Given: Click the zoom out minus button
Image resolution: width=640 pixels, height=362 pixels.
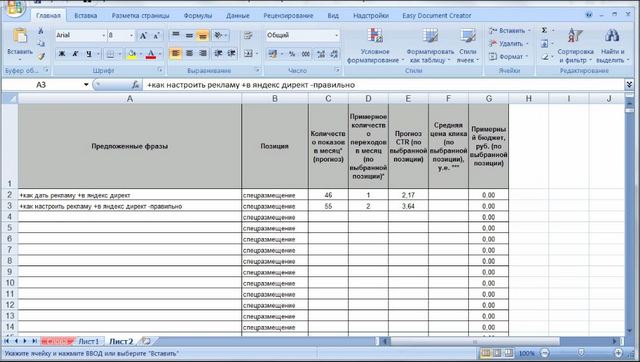Looking at the screenshot, I should [x=544, y=353].
